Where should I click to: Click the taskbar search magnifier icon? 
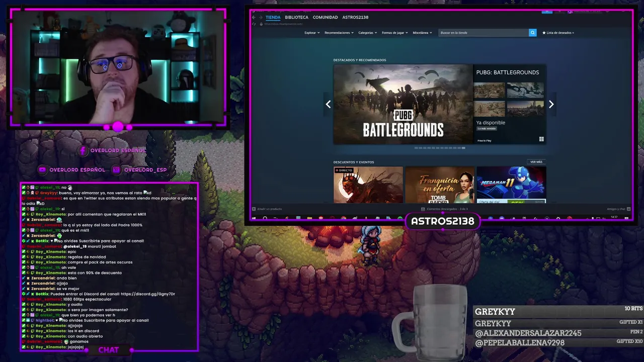pos(265,218)
